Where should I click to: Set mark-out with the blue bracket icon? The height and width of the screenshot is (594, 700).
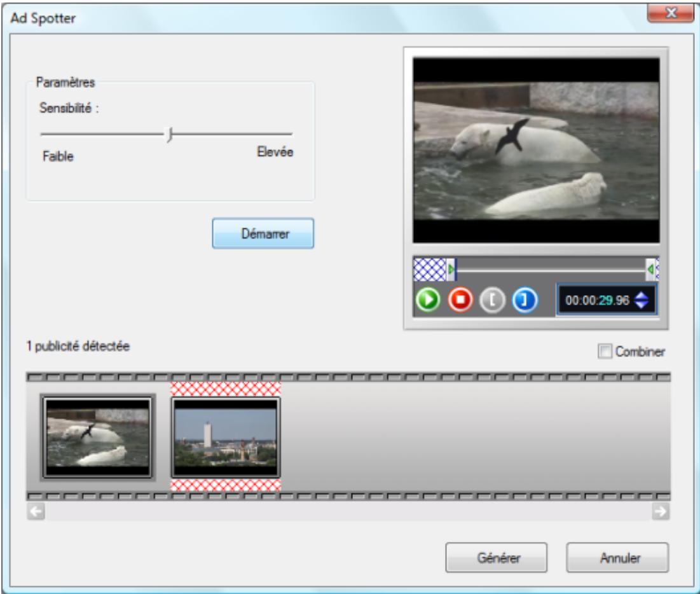[525, 300]
